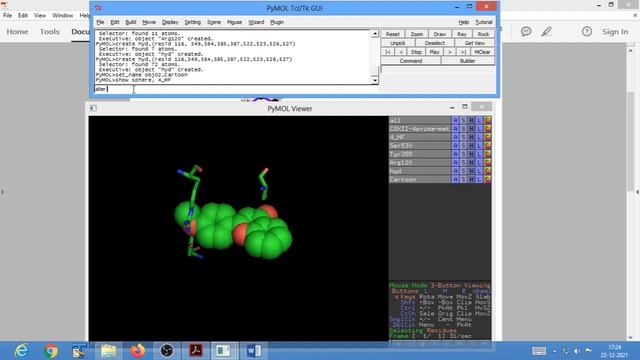Image resolution: width=640 pixels, height=360 pixels.
Task: Open OBS Studio from taskbar
Action: coord(167,351)
